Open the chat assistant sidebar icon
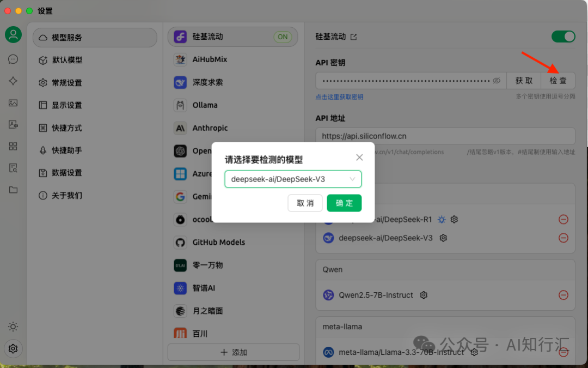 (x=13, y=59)
